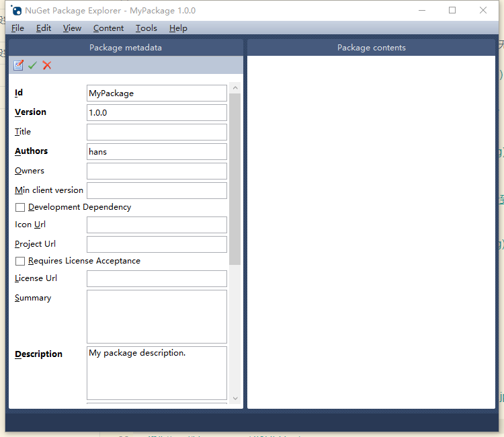Viewport: 504px width, 437px height.
Task: Click the Authors label
Action: (31, 151)
